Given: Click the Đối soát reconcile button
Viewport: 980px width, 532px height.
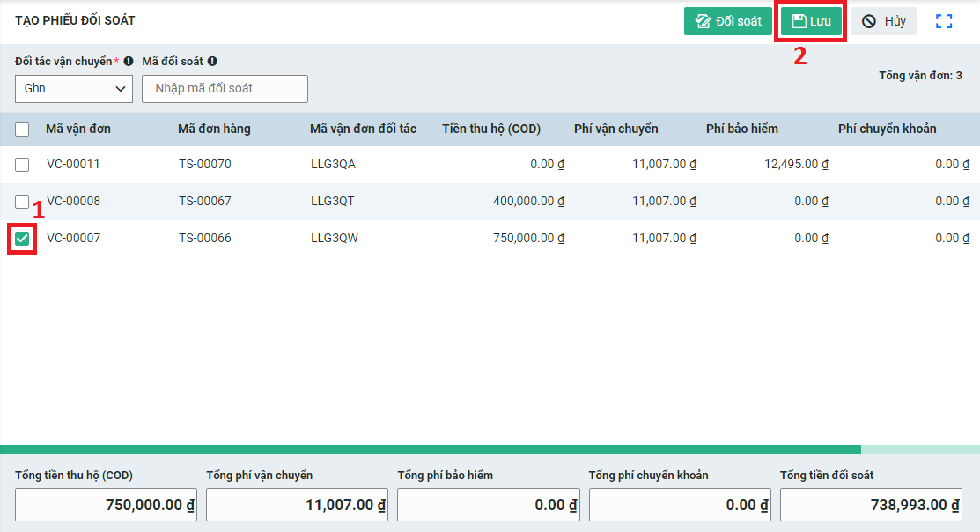Looking at the screenshot, I should pos(728,21).
